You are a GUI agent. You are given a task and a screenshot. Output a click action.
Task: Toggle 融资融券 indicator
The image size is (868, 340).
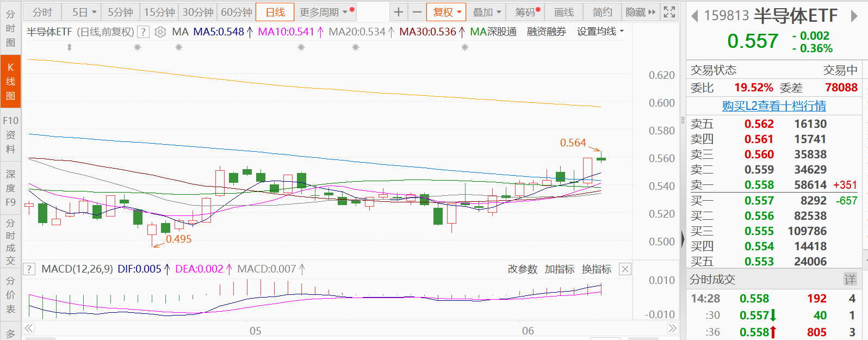547,32
